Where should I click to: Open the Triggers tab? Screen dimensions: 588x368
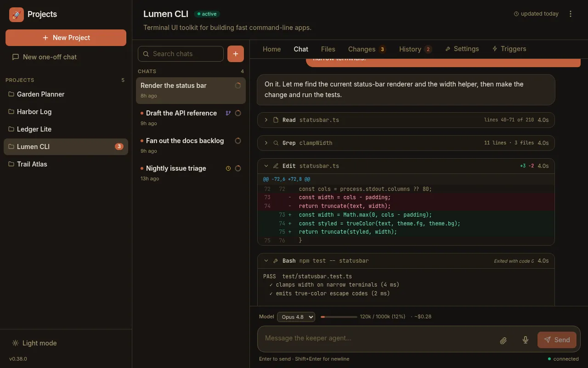[x=509, y=49]
